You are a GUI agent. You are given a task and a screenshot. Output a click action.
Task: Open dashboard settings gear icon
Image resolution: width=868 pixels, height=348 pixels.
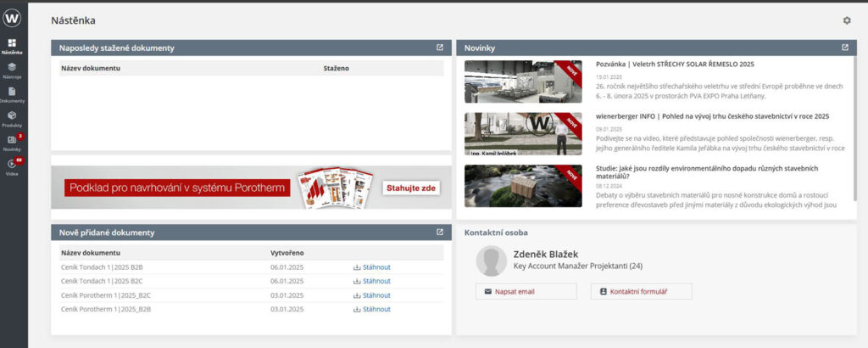click(x=846, y=20)
